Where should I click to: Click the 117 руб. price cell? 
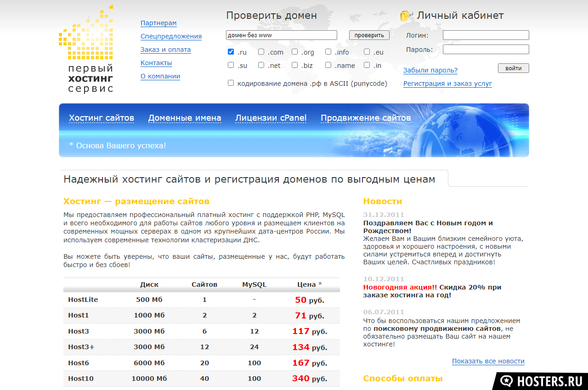point(310,331)
